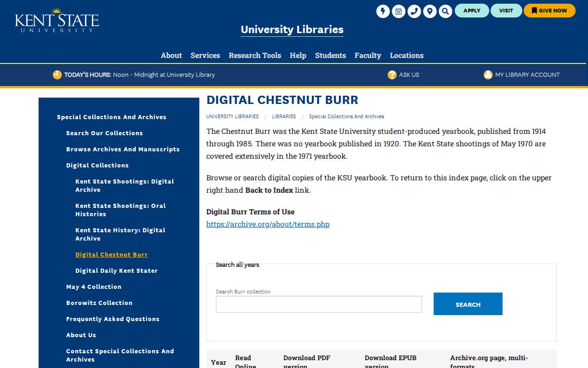Screen dimensions: 588x368
Task: Click the lightning bolt icon in the header
Action: tap(383, 11)
